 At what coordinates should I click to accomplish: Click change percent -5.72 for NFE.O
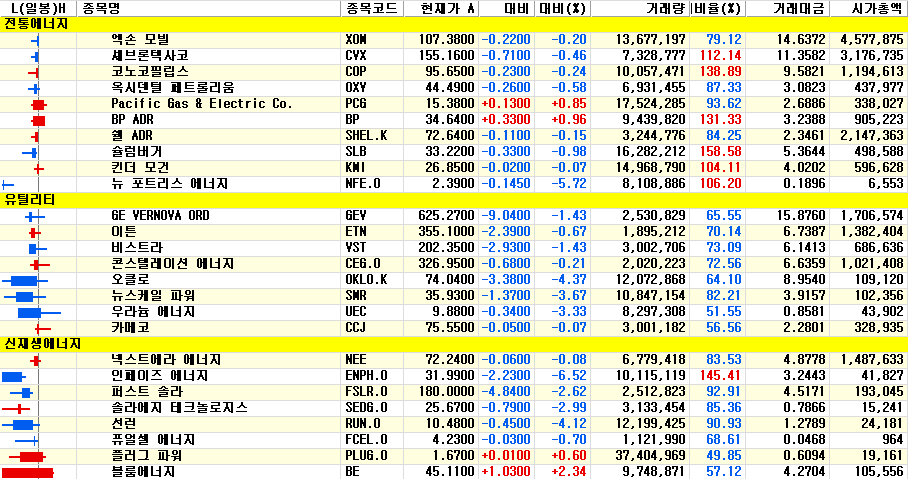(x=569, y=184)
